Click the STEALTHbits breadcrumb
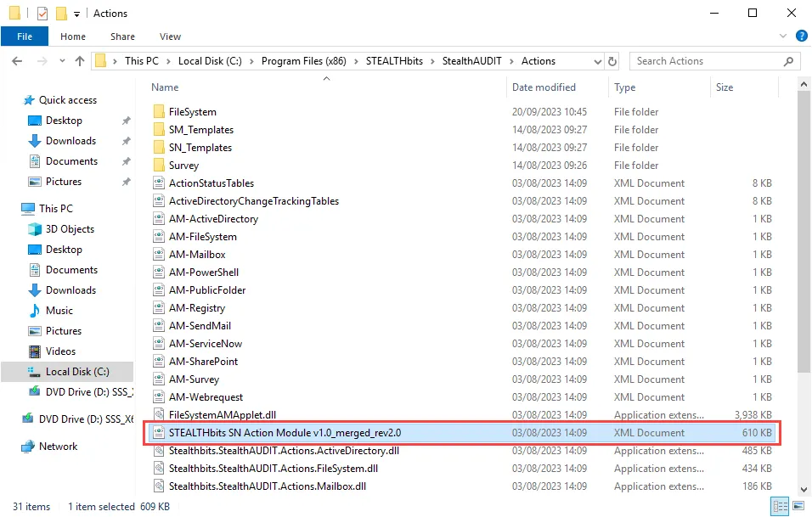 tap(394, 61)
